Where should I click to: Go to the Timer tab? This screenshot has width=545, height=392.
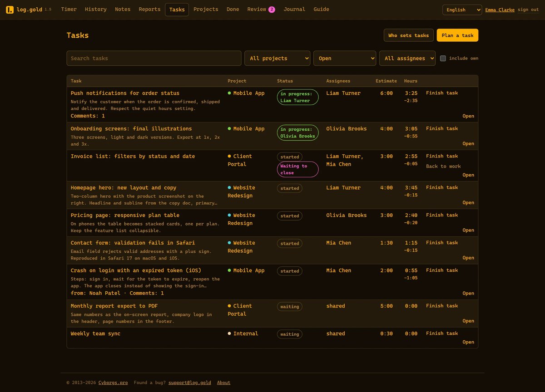tap(69, 9)
